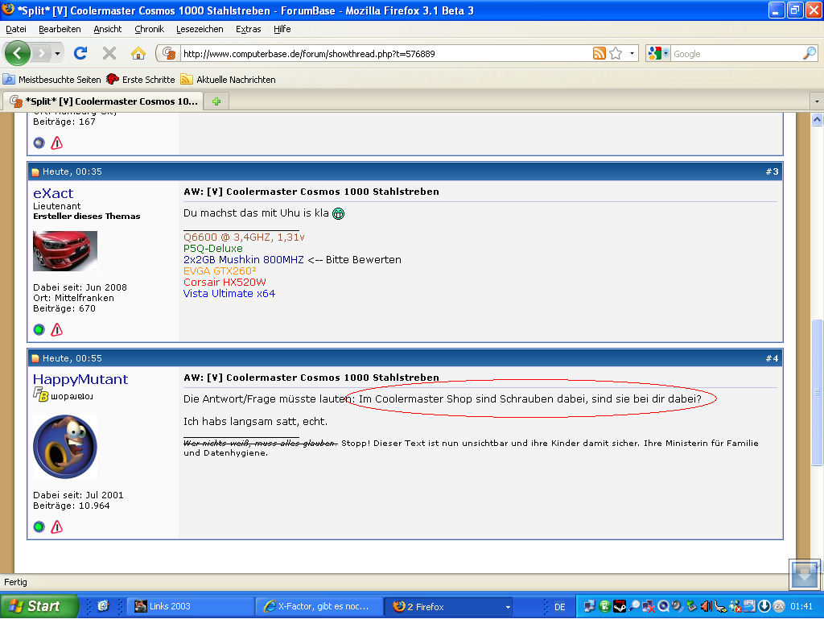The width and height of the screenshot is (824, 644).
Task: Click the search magnifier icon
Action: coord(810,53)
